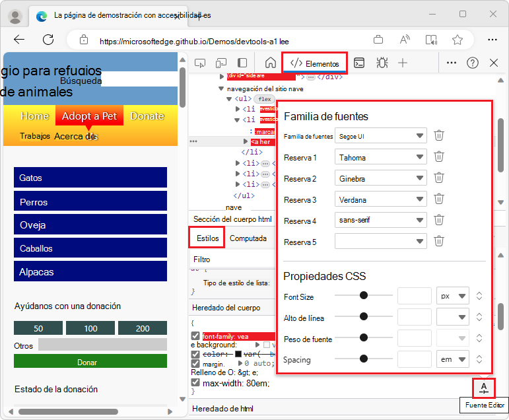Toggle the color declaration checkbox
The height and width of the screenshot is (420, 509).
[195, 354]
